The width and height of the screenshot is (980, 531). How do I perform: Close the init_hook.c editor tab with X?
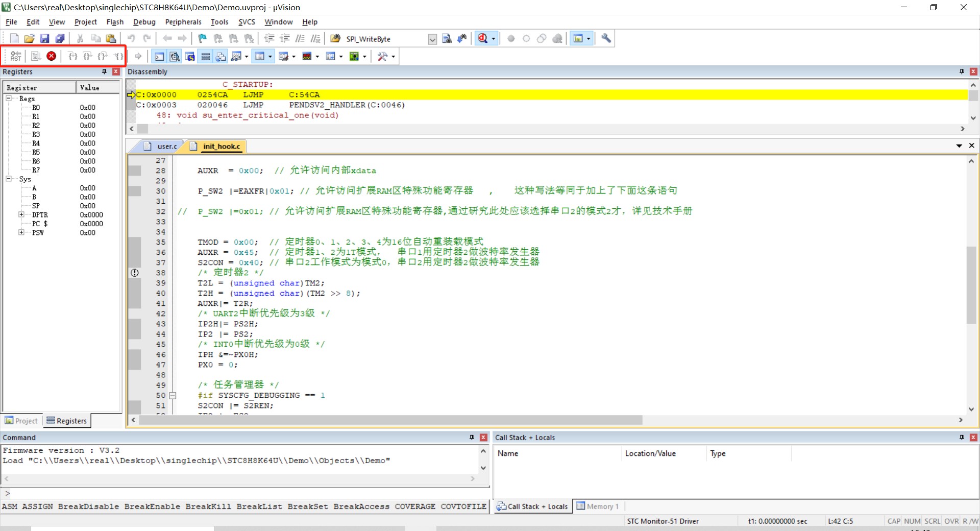pyautogui.click(x=972, y=146)
